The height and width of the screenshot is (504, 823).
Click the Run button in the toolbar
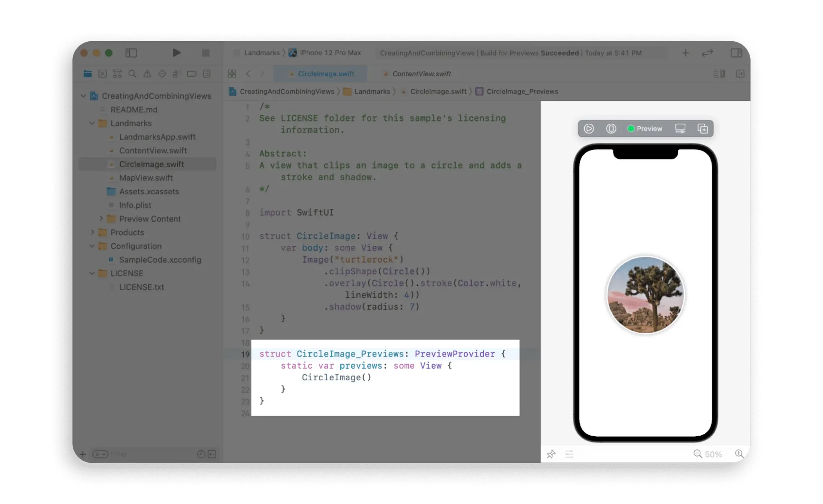tap(176, 53)
